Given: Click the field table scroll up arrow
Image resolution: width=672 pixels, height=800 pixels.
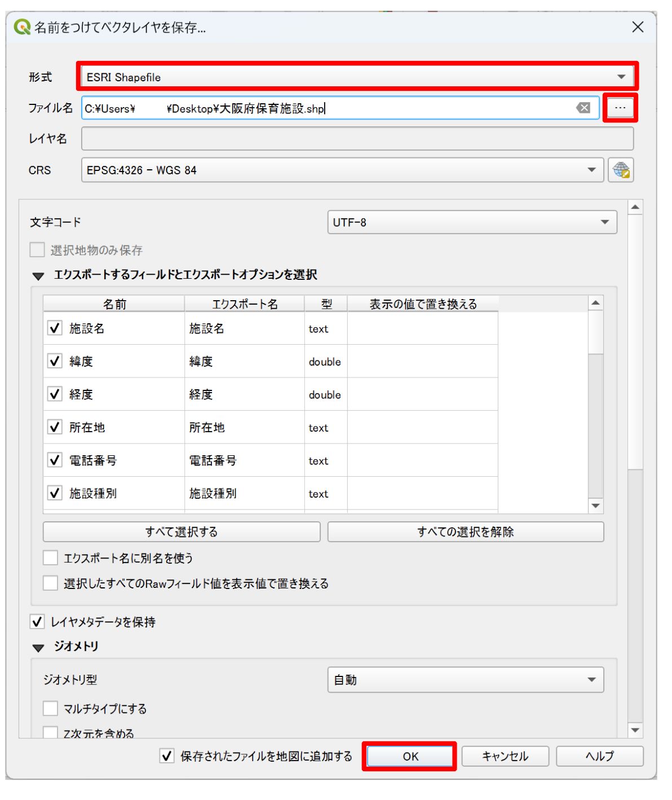Looking at the screenshot, I should pyautogui.click(x=595, y=304).
